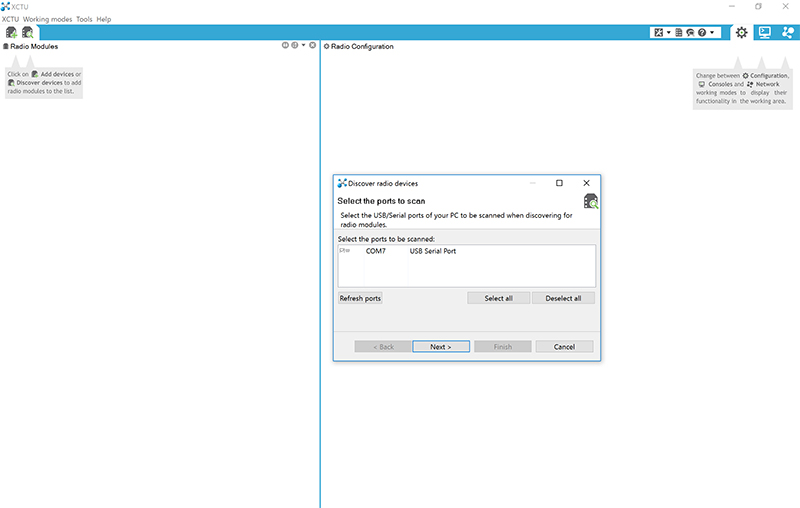Click the Next > button
Image resolution: width=800 pixels, height=508 pixels.
[x=441, y=347]
